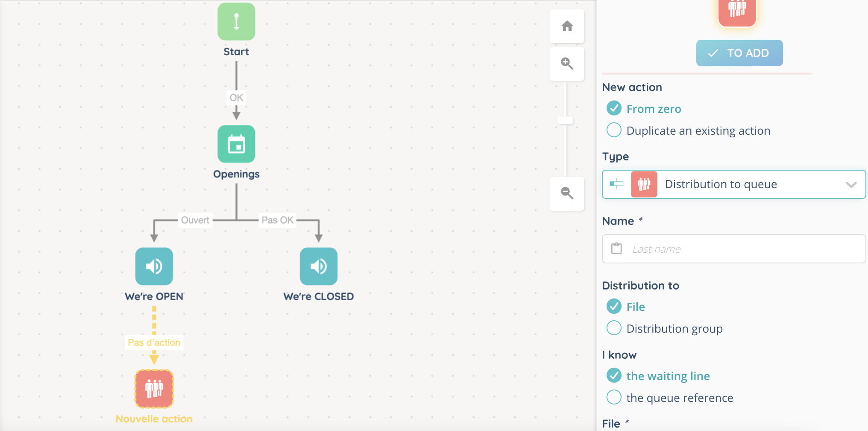Image resolution: width=868 pixels, height=431 pixels.
Task: Focus the Name input field
Action: pyautogui.click(x=743, y=249)
